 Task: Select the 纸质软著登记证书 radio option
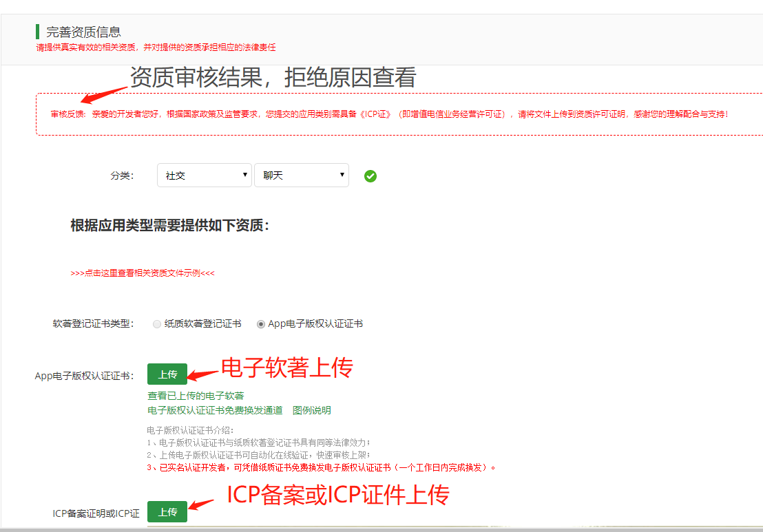pos(157,324)
